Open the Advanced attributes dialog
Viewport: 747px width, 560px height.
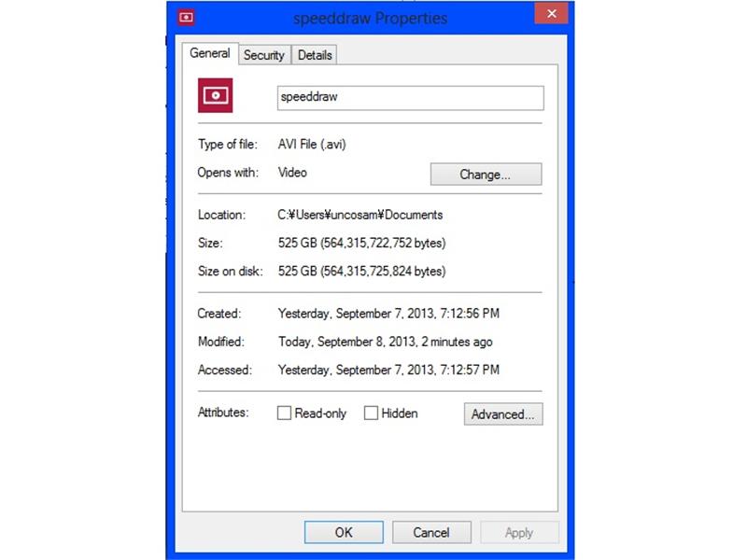point(503,414)
